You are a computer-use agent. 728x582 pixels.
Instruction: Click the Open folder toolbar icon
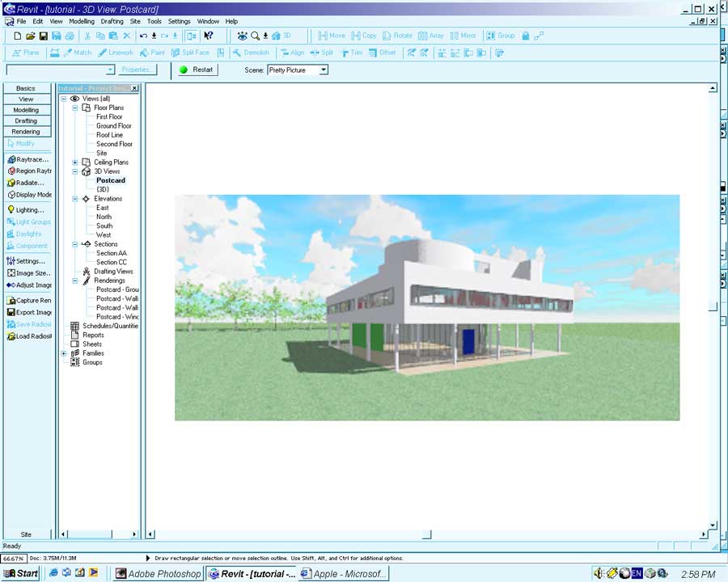pos(30,36)
